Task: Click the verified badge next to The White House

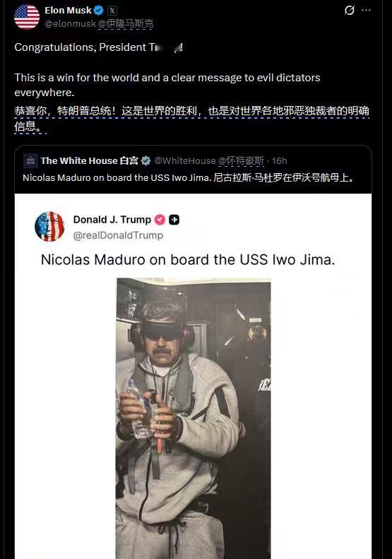Action: 145,161
